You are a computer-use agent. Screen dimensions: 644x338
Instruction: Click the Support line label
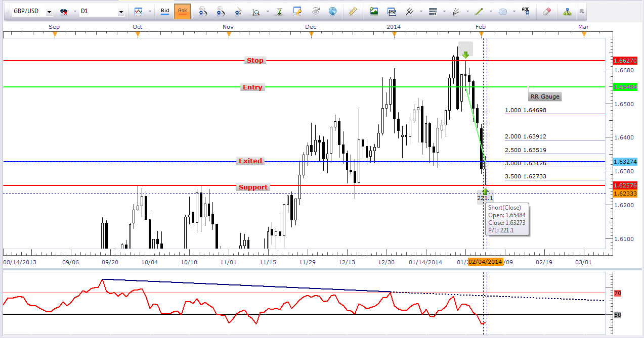(x=253, y=187)
